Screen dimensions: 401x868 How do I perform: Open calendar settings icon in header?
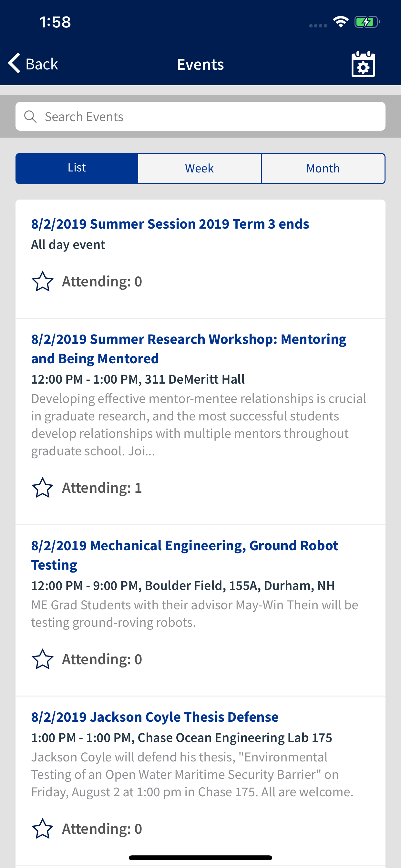[363, 64]
